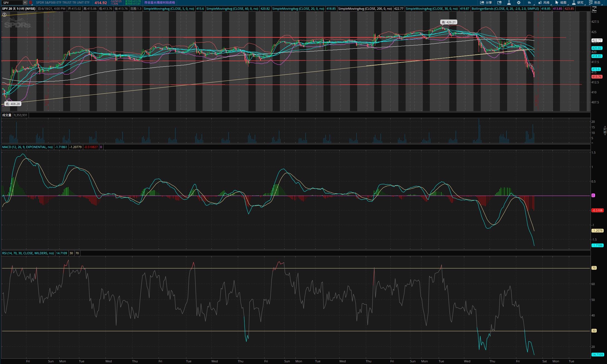Click the Share (分享) button

486,3
